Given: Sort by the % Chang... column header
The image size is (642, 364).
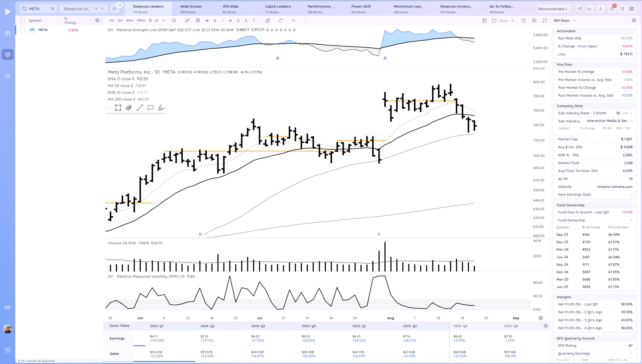Looking at the screenshot, I should pos(71,21).
